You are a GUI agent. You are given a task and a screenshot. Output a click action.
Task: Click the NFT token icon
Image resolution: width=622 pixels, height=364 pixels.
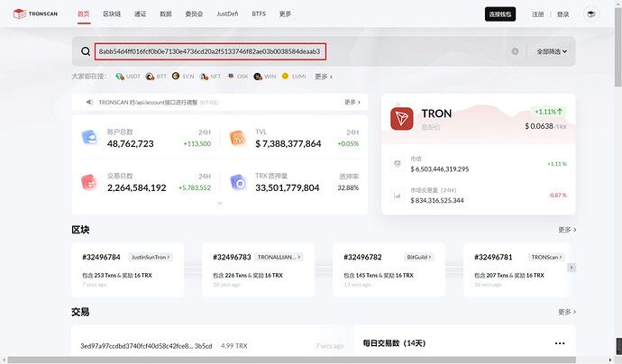pos(204,76)
